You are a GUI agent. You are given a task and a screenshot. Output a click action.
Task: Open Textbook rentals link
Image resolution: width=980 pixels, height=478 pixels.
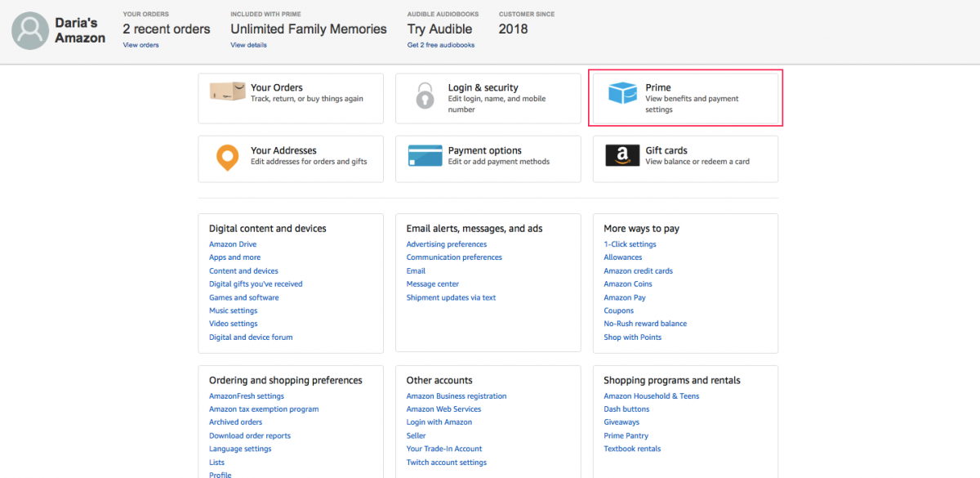pos(632,449)
